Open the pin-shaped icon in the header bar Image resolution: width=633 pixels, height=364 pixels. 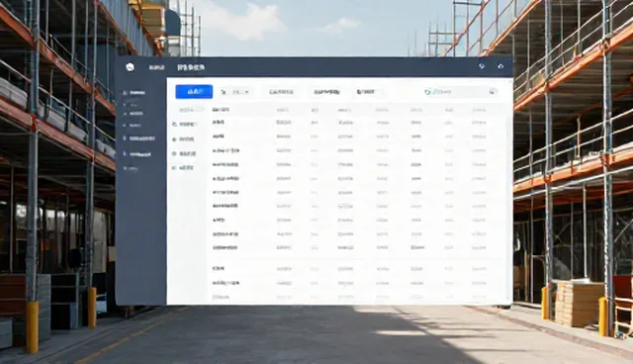tap(482, 66)
